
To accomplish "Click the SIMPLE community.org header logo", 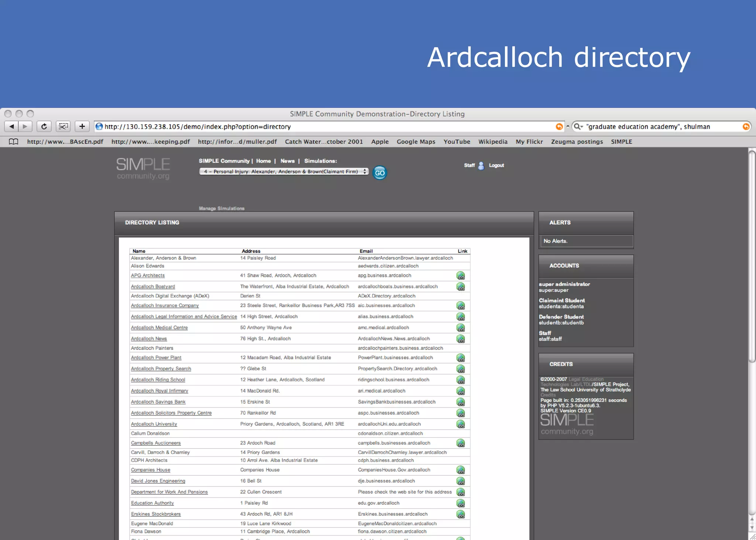I will (143, 169).
